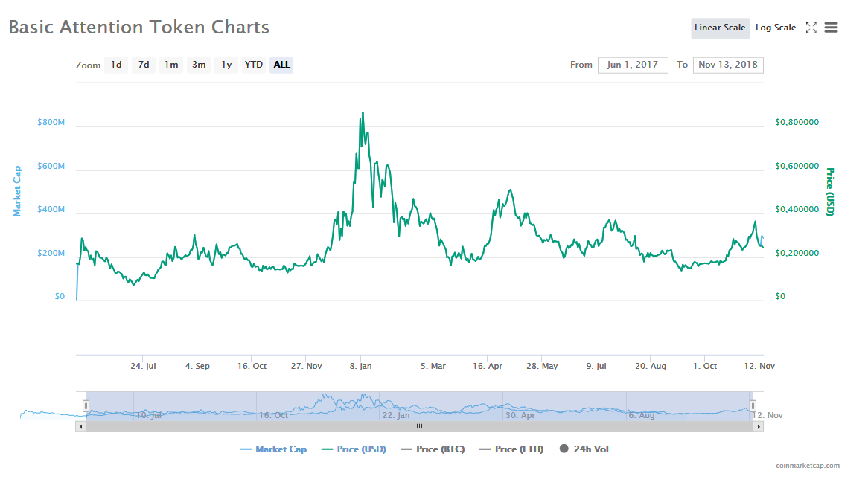
Task: Click the 24. Jul date axis label
Action: pos(143,366)
